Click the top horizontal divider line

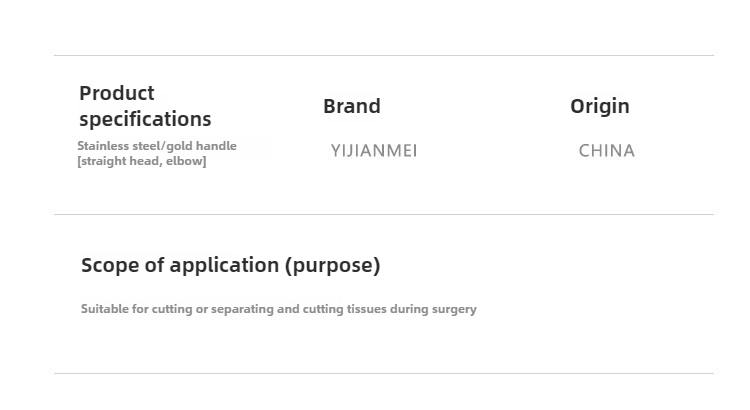tap(384, 56)
